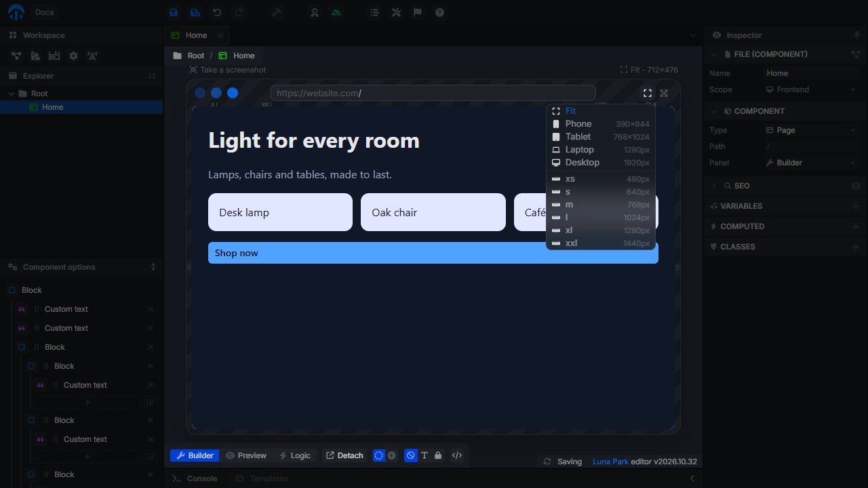Click the hammer build icon

[x=277, y=12]
